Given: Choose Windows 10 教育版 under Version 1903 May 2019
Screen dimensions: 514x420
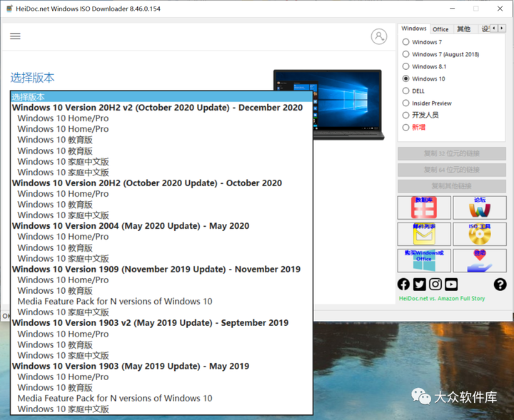Looking at the screenshot, I should (x=161, y=388).
